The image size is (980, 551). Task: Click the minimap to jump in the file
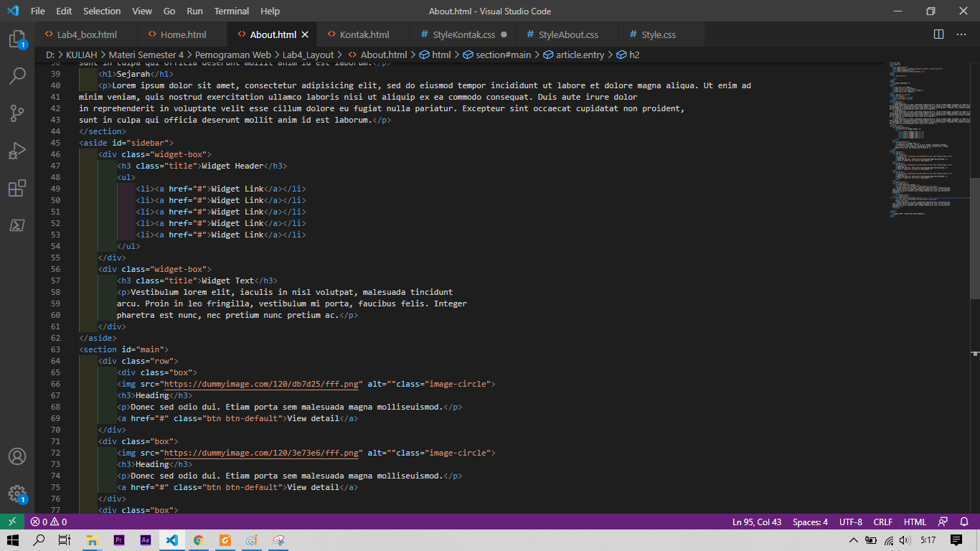(x=925, y=143)
